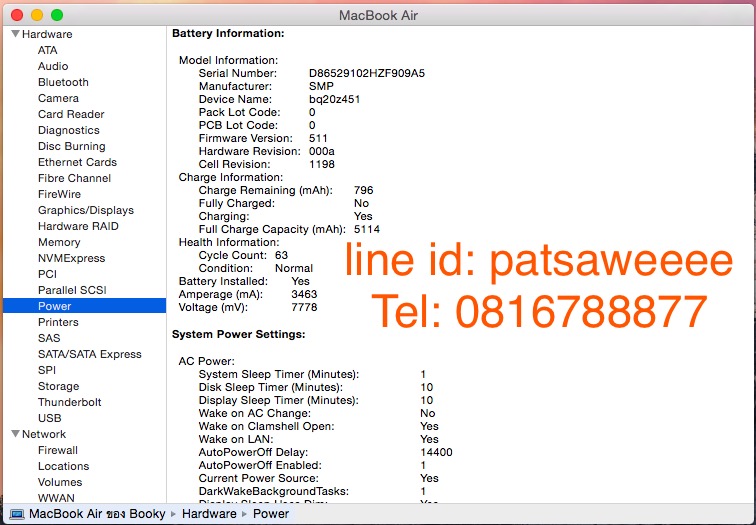The height and width of the screenshot is (525, 756).
Task: Click Power in the bottom path bar
Action: 270,514
